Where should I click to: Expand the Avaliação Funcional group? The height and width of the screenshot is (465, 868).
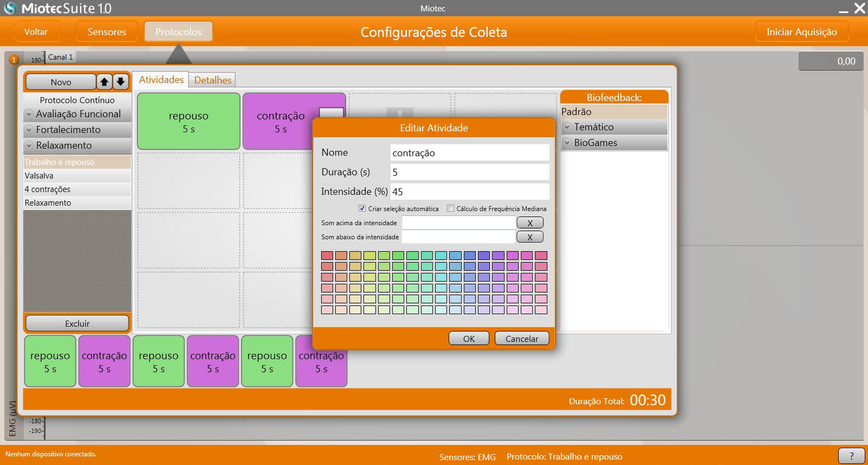(x=29, y=114)
